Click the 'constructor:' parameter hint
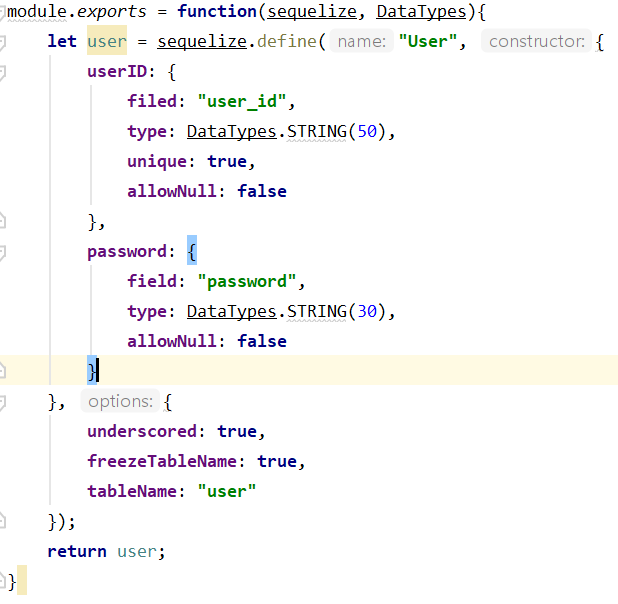 tap(536, 41)
